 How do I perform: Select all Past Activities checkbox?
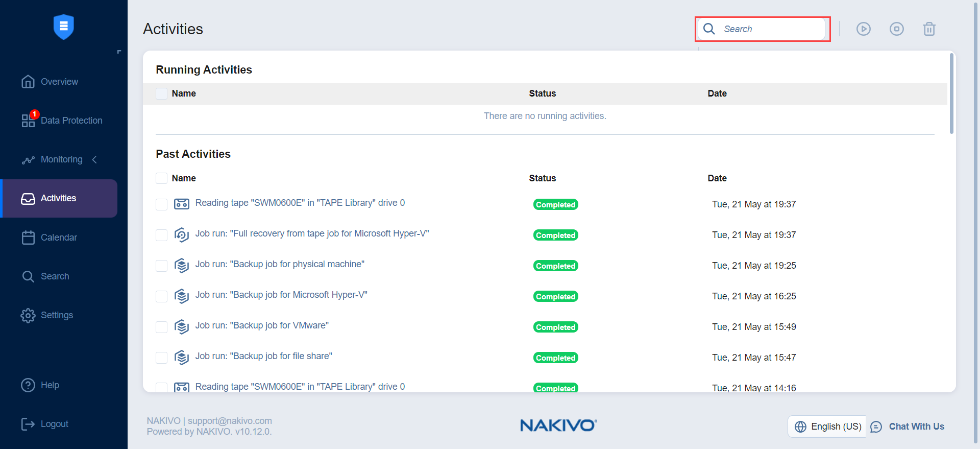pyautogui.click(x=161, y=178)
